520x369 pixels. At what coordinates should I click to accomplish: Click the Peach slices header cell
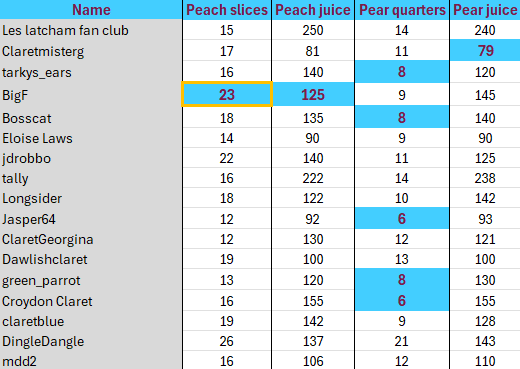[x=227, y=10]
